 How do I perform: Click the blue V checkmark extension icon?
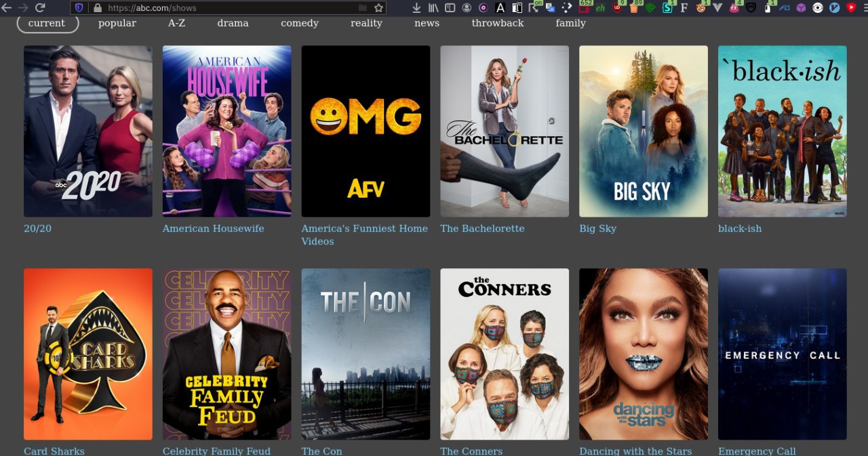(834, 7)
